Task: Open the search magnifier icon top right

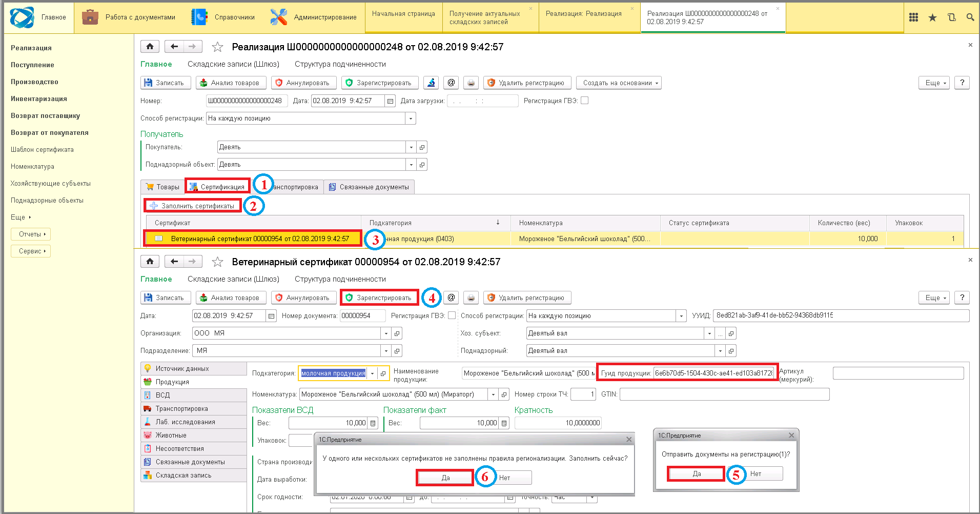Action: click(x=970, y=17)
